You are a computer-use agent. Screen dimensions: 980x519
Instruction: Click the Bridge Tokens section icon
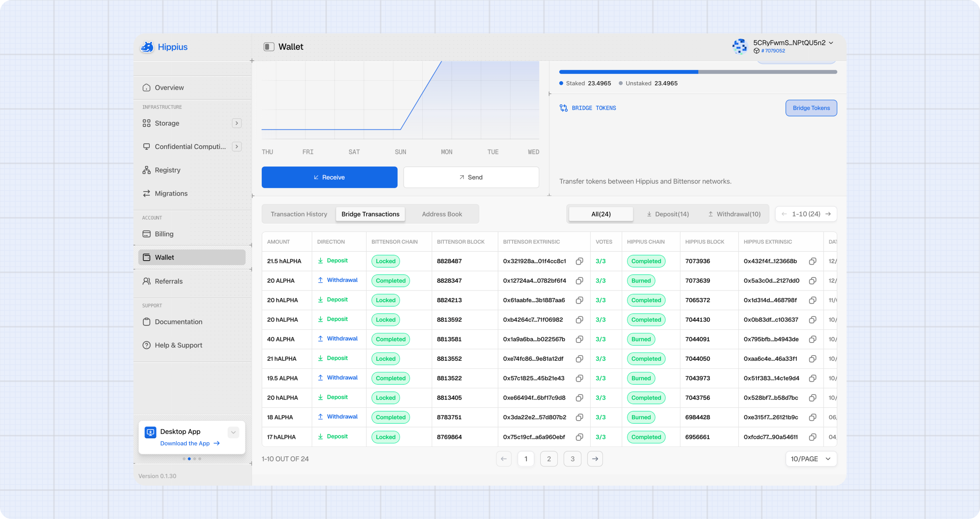coord(563,108)
